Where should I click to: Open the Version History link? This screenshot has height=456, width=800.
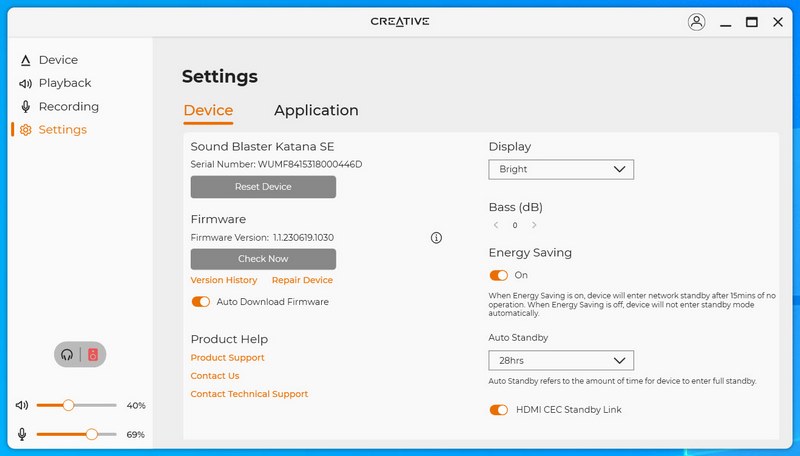tap(224, 280)
